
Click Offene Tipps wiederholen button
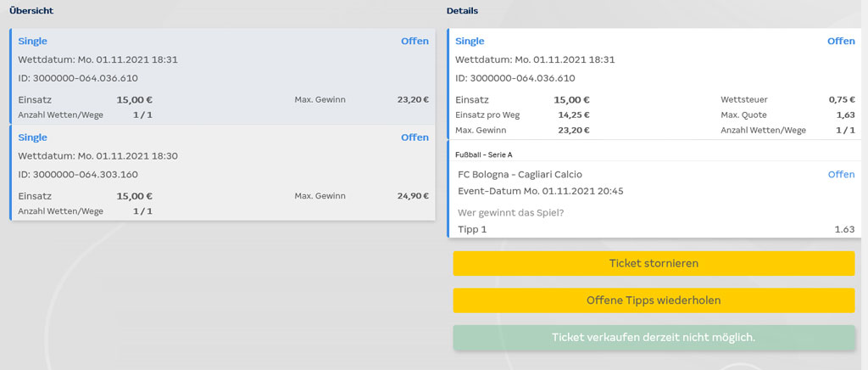pyautogui.click(x=654, y=300)
